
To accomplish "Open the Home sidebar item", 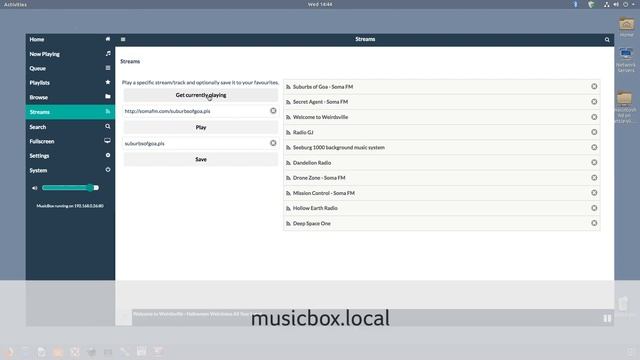I will point(70,39).
